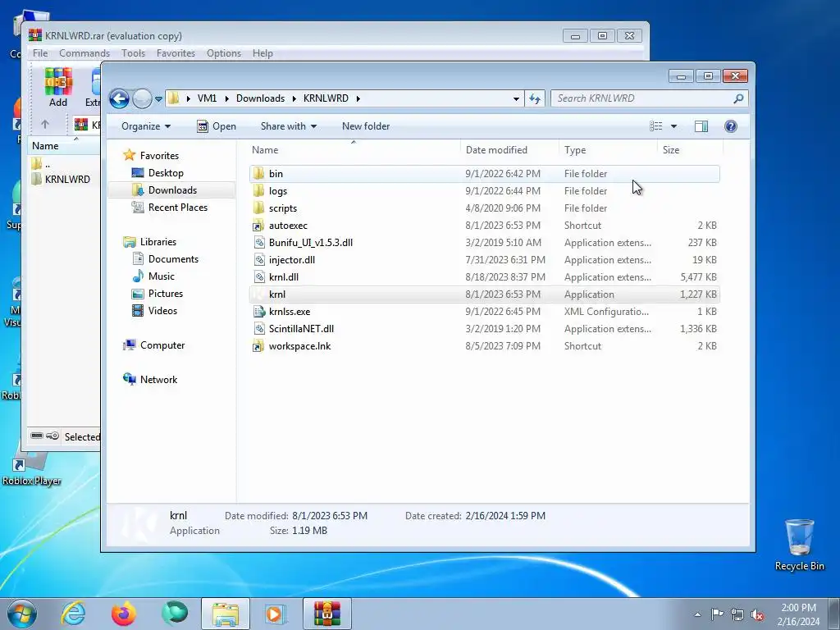This screenshot has height=630, width=840.
Task: Expand the arrow after VM1 breadcrumb
Action: (x=226, y=98)
